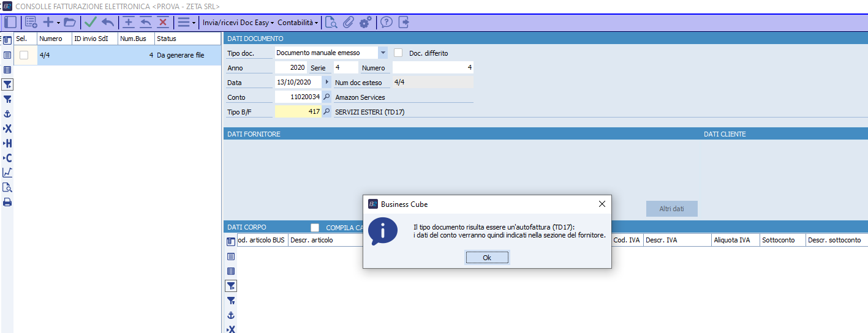Click the printer icon beside document list
This screenshot has height=333, width=868.
(7, 202)
